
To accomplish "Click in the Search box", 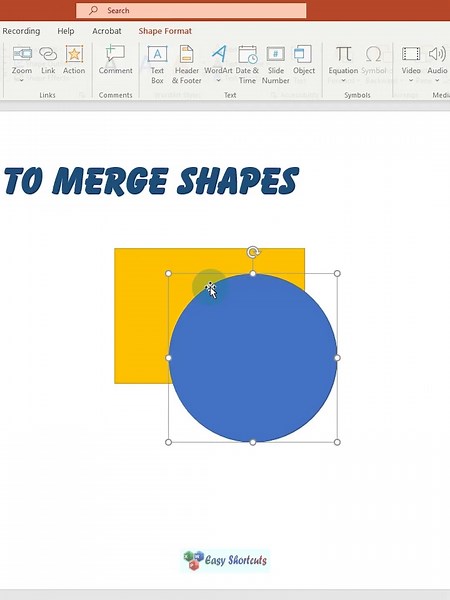I will [191, 10].
